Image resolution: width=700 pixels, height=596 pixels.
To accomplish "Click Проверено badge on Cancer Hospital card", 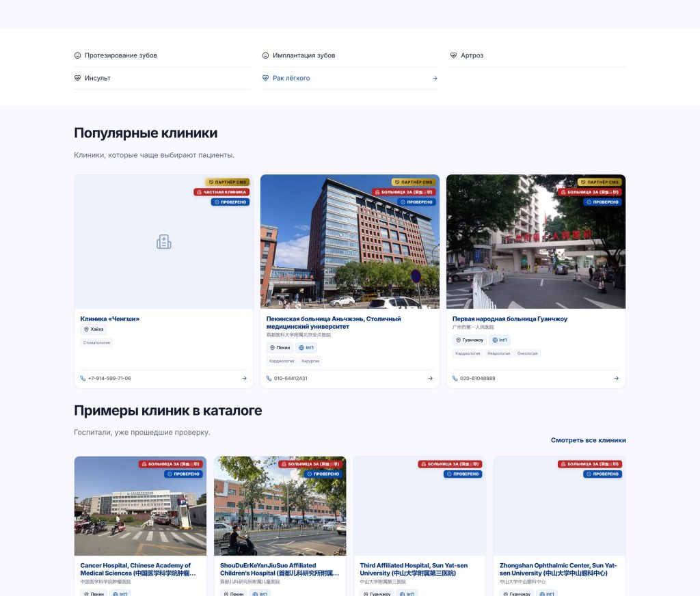I will 183,474.
